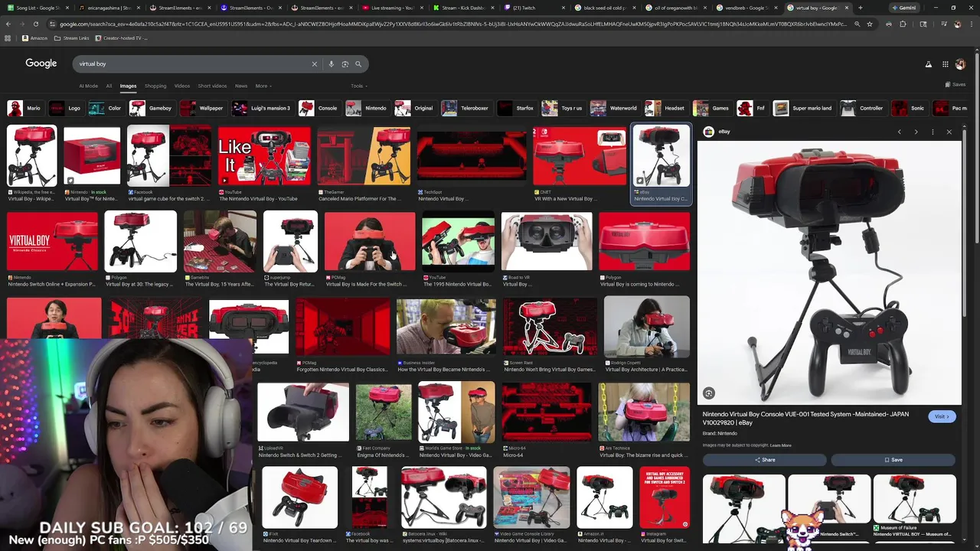Filter images by the Console chip
The image size is (980, 551).
tap(318, 108)
